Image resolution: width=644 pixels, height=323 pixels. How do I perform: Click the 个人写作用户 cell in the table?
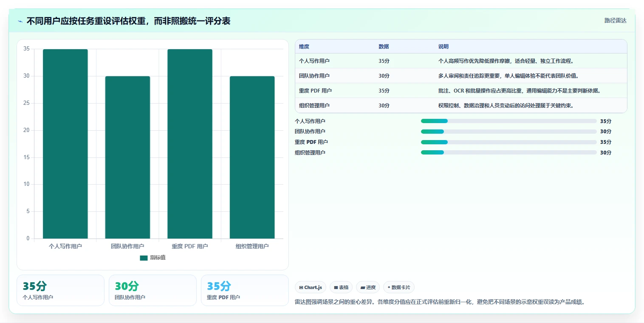pyautogui.click(x=314, y=61)
